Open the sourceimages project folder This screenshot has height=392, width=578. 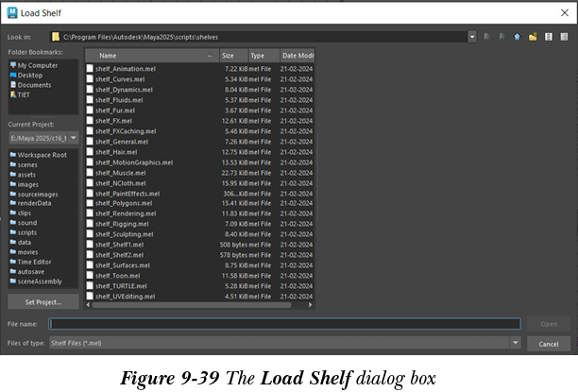click(38, 193)
